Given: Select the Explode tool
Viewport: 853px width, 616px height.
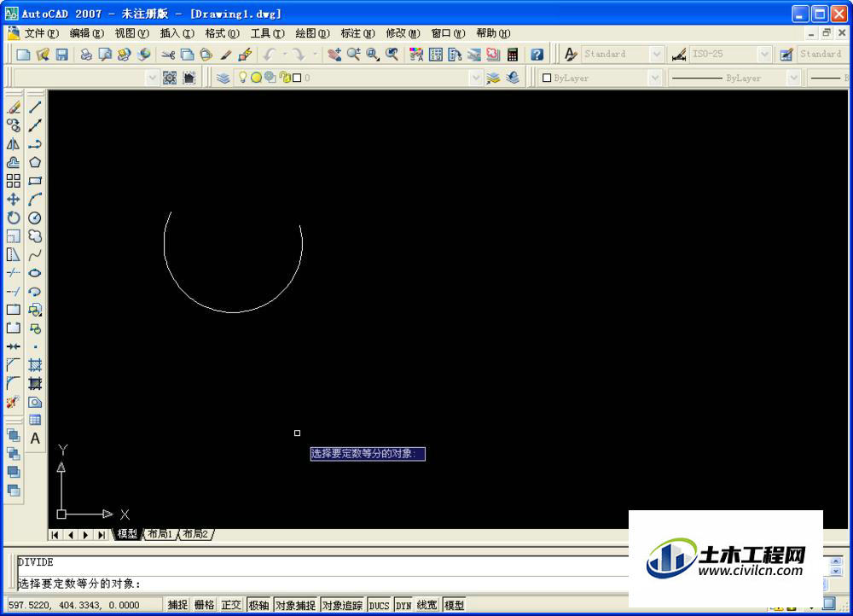Looking at the screenshot, I should click(x=14, y=402).
